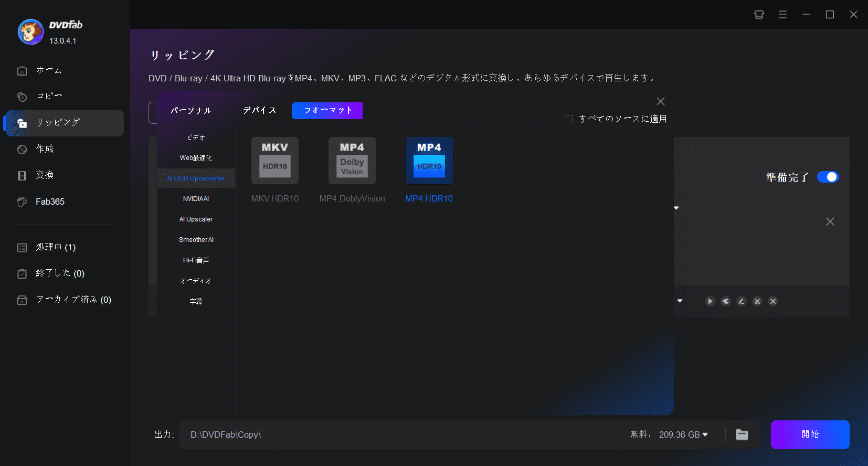Image resolution: width=868 pixels, height=466 pixels.
Task: Open the 作成 module
Action: (45, 149)
